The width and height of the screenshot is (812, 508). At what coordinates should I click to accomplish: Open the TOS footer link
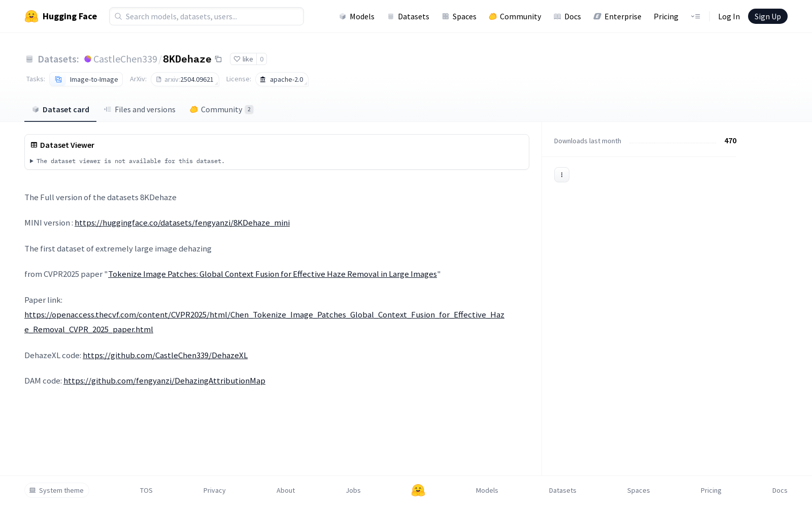pyautogui.click(x=146, y=490)
